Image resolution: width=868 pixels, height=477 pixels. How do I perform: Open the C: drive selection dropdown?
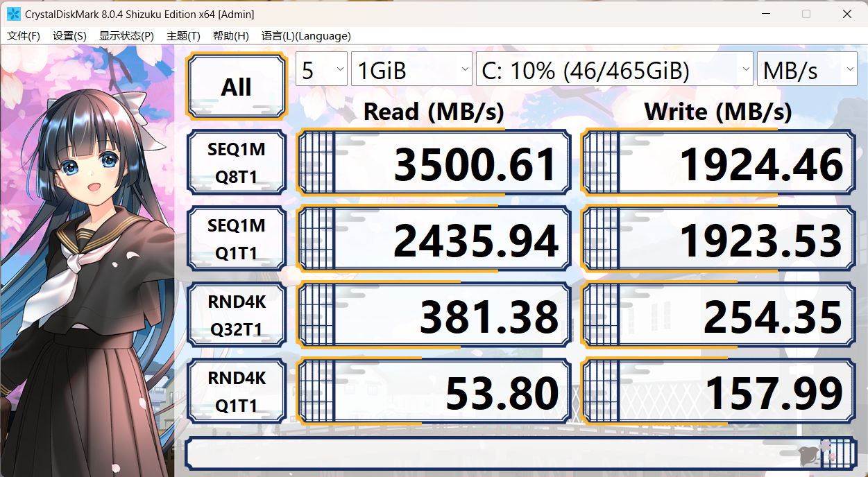tap(614, 70)
